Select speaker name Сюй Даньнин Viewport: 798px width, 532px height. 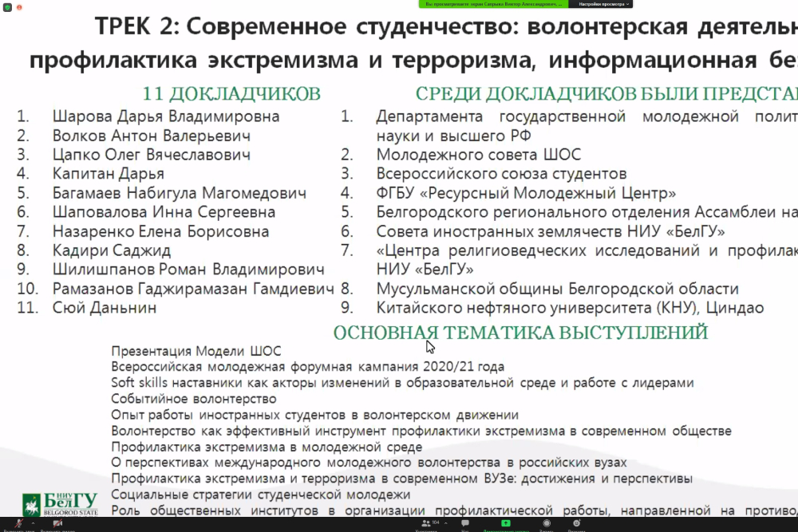[x=105, y=308]
